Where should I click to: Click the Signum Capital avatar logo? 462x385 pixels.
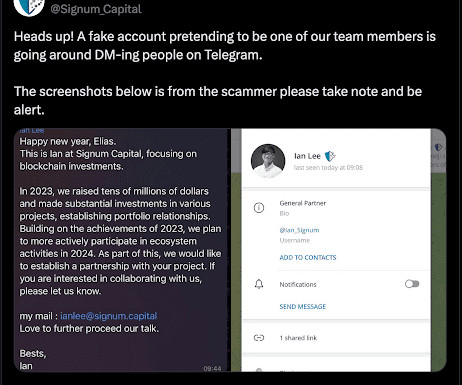click(29, 7)
